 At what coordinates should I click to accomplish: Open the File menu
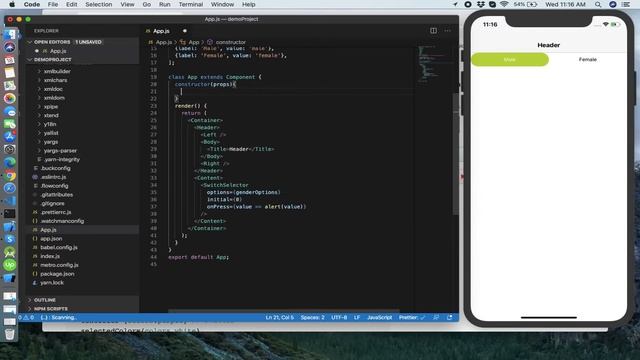point(53,4)
